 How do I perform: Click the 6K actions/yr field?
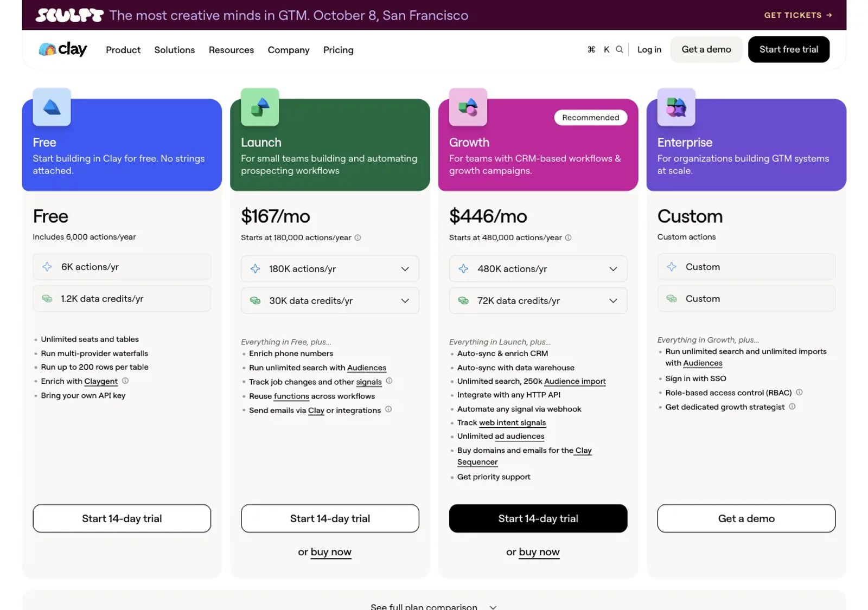122,267
